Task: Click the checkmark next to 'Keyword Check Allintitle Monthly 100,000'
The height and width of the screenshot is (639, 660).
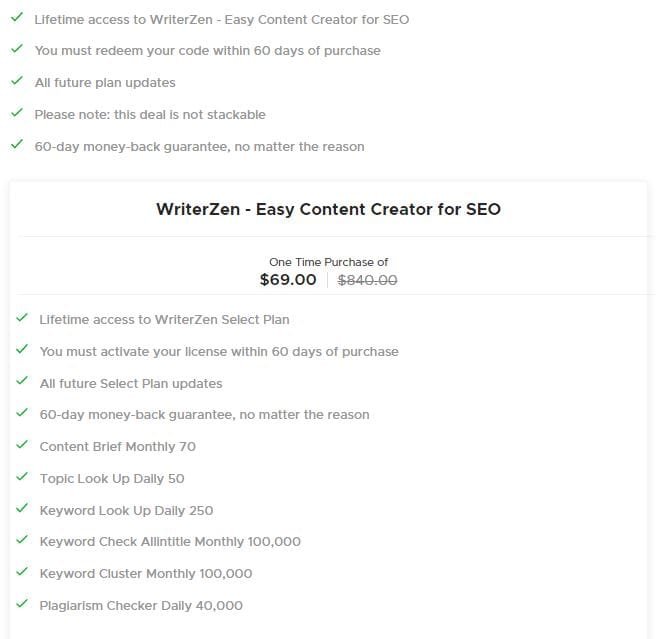Action: tap(21, 540)
